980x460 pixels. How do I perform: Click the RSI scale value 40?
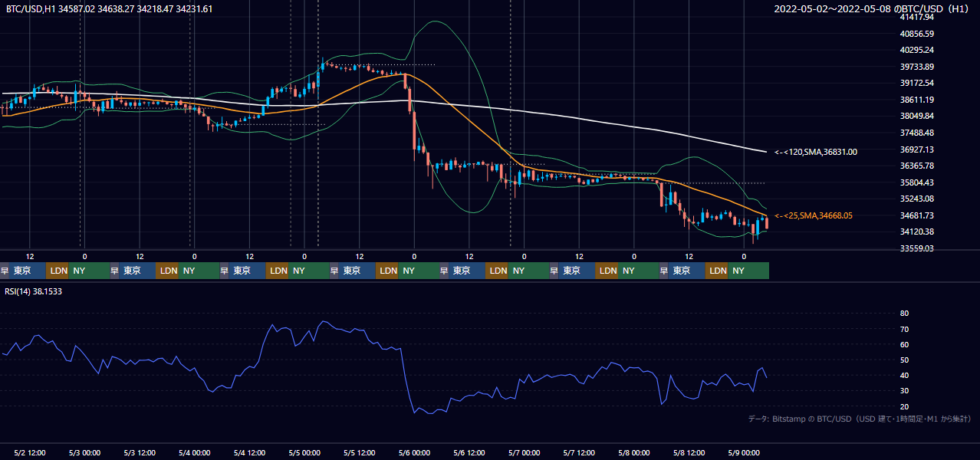904,375
